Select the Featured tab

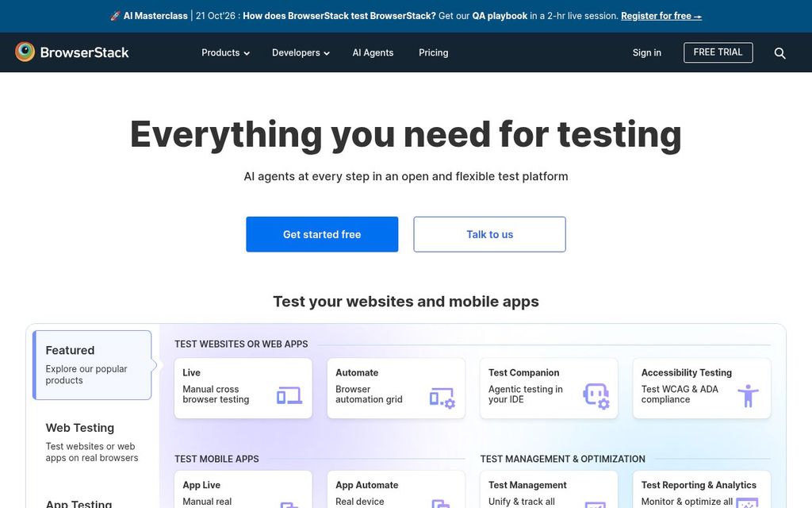(92, 365)
